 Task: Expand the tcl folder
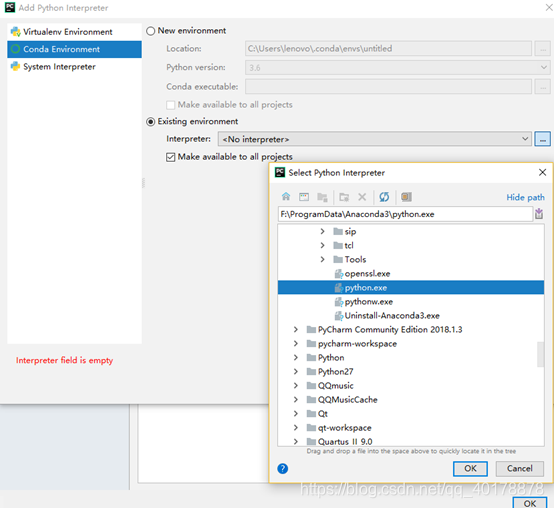point(322,246)
